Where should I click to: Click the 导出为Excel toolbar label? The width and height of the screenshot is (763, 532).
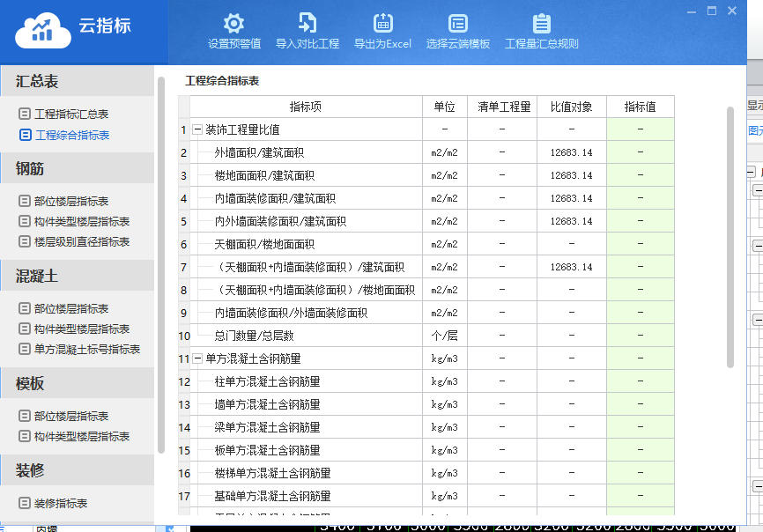click(x=382, y=44)
